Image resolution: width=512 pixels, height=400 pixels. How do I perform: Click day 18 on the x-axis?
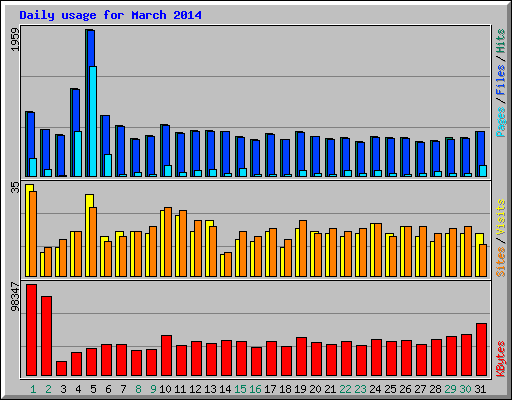tap(285, 389)
